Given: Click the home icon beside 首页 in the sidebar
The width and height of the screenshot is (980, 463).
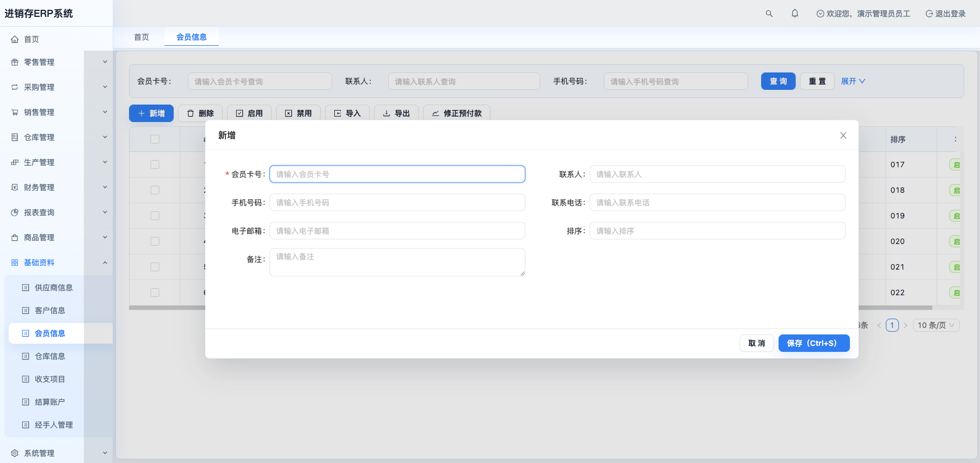Looking at the screenshot, I should [x=15, y=39].
